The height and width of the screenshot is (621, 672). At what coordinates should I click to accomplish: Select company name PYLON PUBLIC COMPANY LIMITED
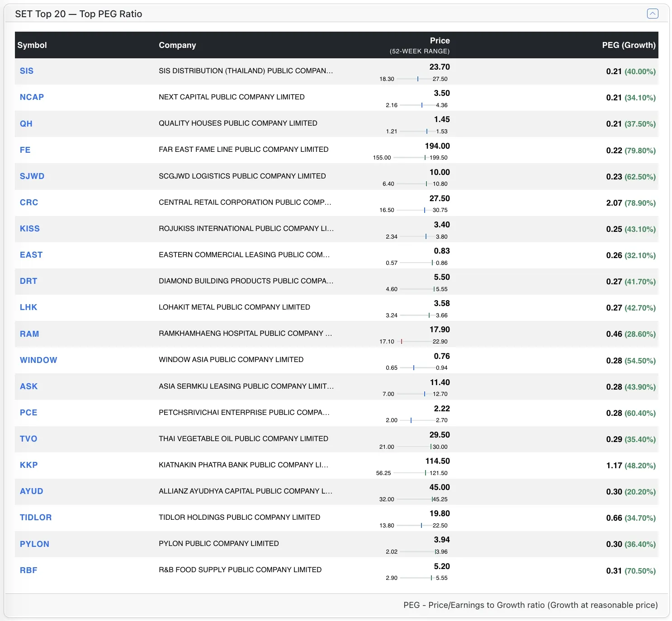click(219, 543)
